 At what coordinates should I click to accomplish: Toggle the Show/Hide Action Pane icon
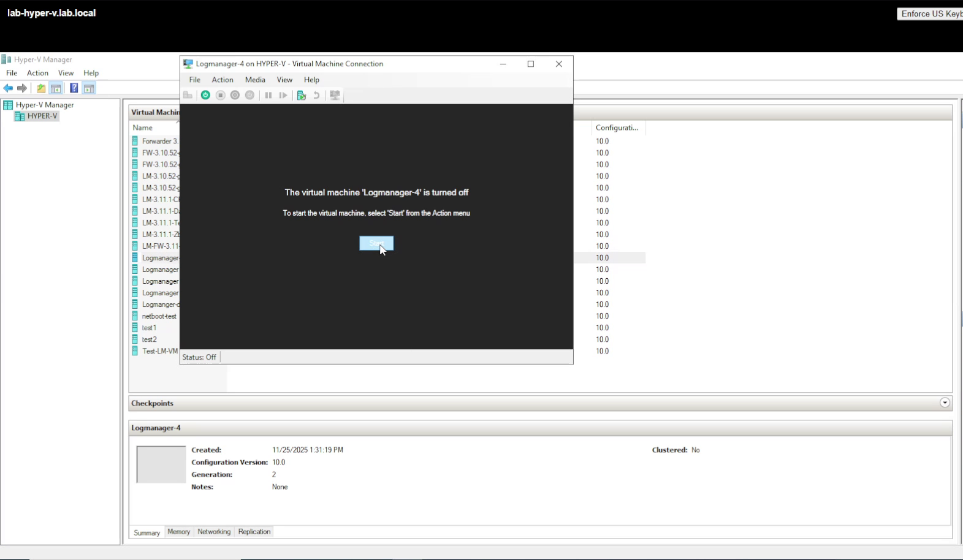(x=89, y=88)
